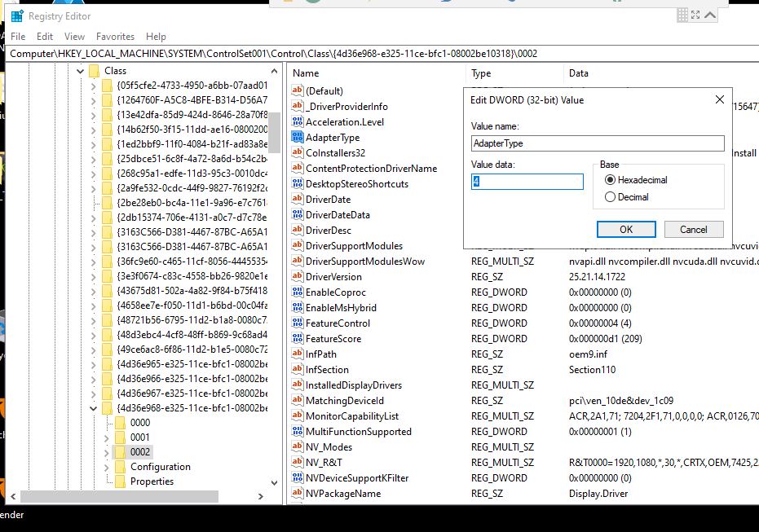Open the Favorites menu
Viewport: 759px width, 532px height.
(x=115, y=37)
